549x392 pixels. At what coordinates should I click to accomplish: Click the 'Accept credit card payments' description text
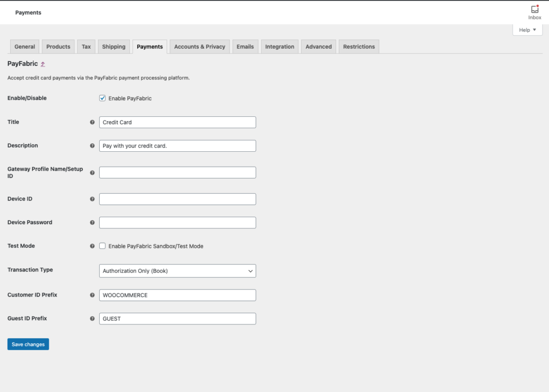(x=99, y=78)
